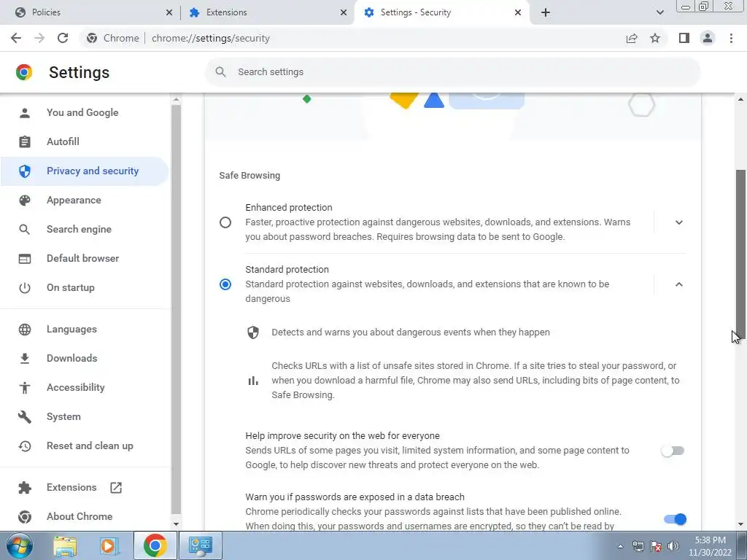Click the accessibility figure icon
This screenshot has height=560, width=747.
(25, 388)
